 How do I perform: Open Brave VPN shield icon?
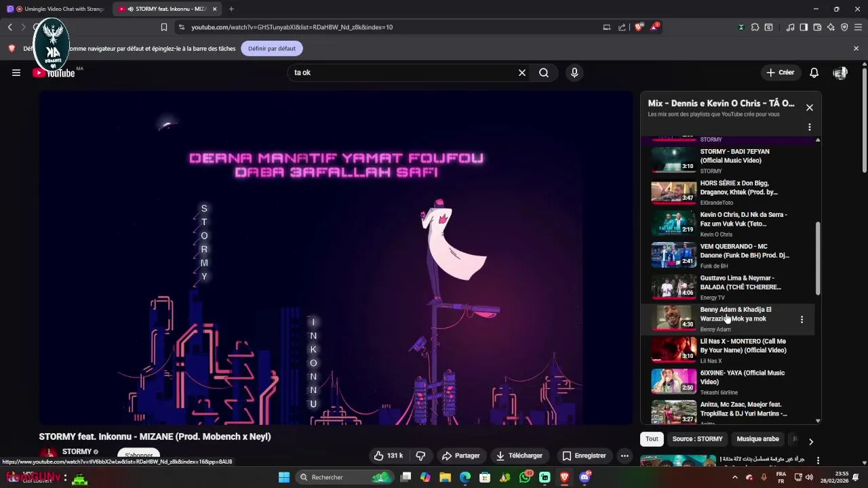pyautogui.click(x=844, y=27)
